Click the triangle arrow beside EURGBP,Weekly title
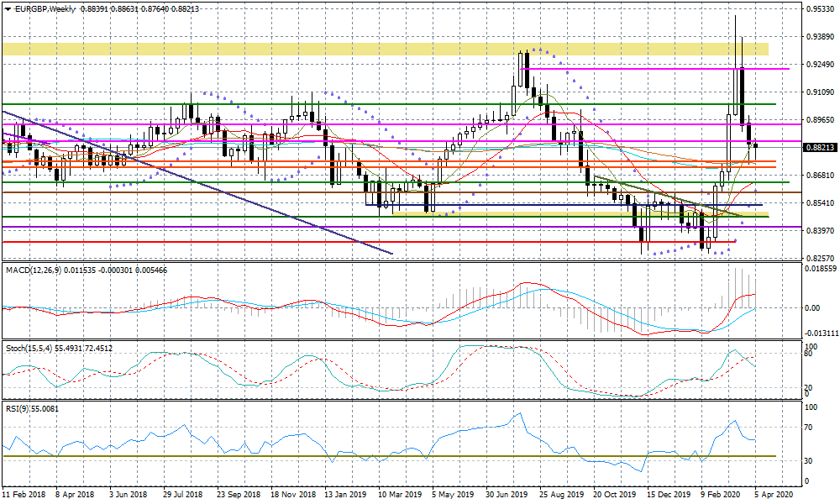 (8, 9)
